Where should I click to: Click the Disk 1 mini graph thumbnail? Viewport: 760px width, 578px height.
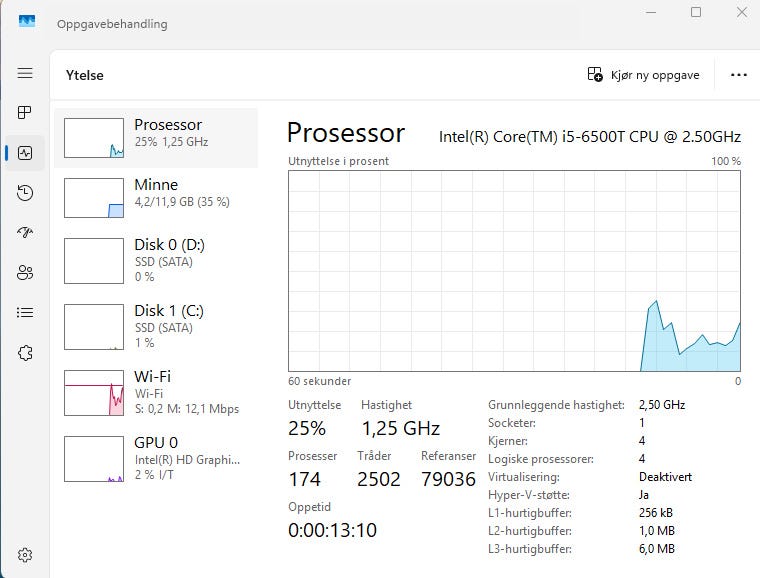tap(94, 327)
